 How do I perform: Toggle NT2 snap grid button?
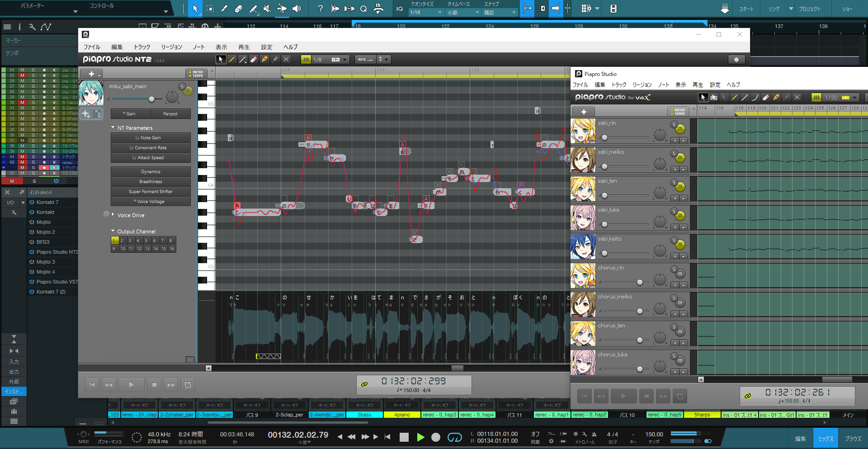306,59
